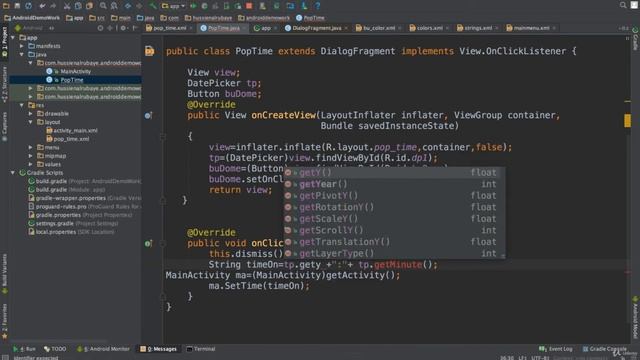Screen dimensions: 640x360
Task: Click the Debug app icon
Action: [204, 6]
